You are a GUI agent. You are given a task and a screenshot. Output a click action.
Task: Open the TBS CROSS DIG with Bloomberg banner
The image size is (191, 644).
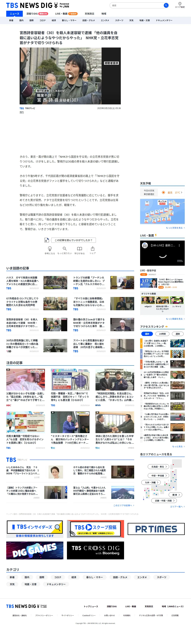tap(95, 550)
